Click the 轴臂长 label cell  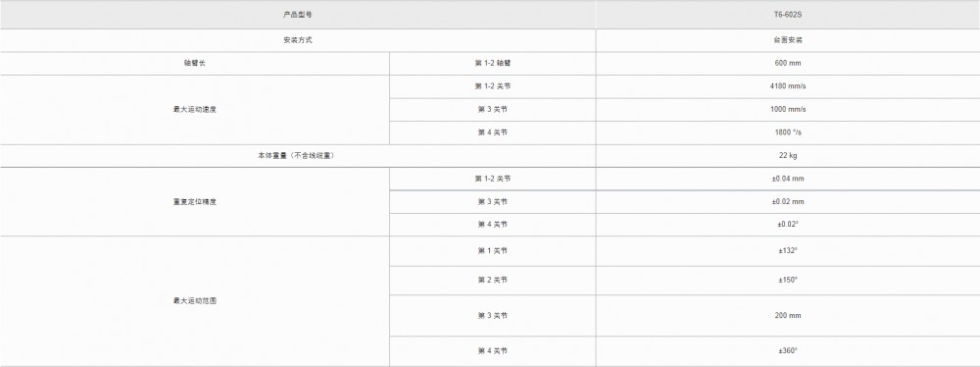[194, 63]
